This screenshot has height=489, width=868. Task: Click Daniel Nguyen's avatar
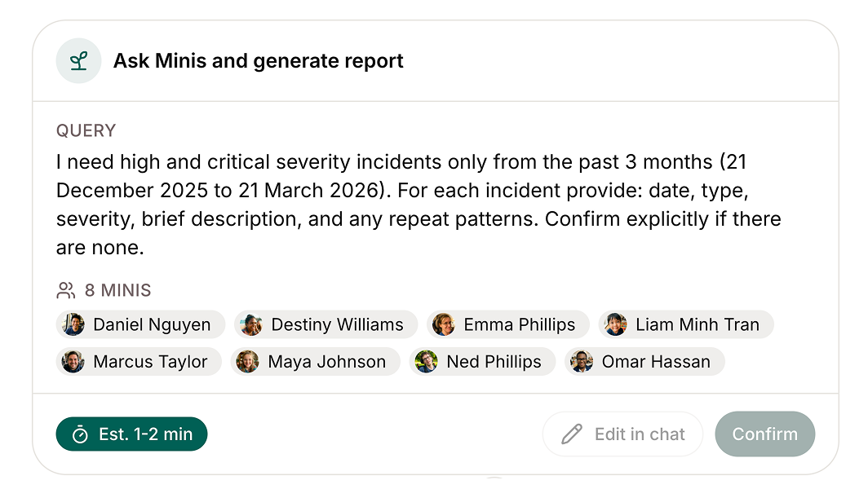(73, 324)
